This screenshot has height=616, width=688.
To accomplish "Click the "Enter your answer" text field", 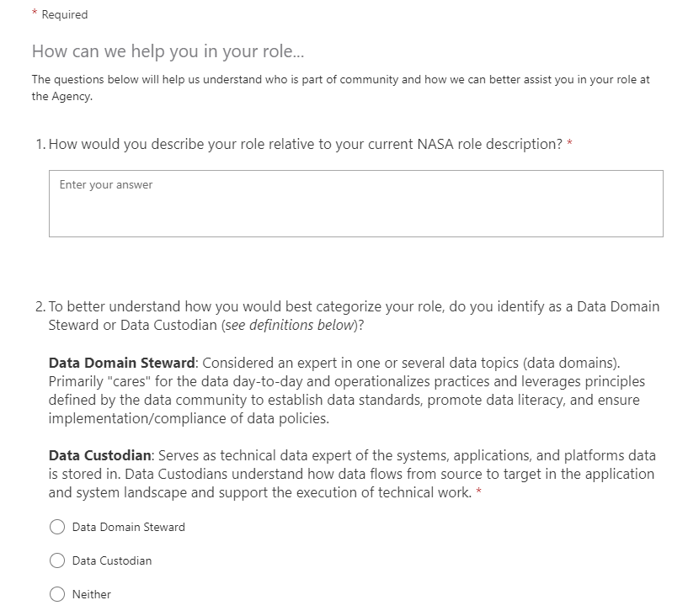I will [x=355, y=204].
